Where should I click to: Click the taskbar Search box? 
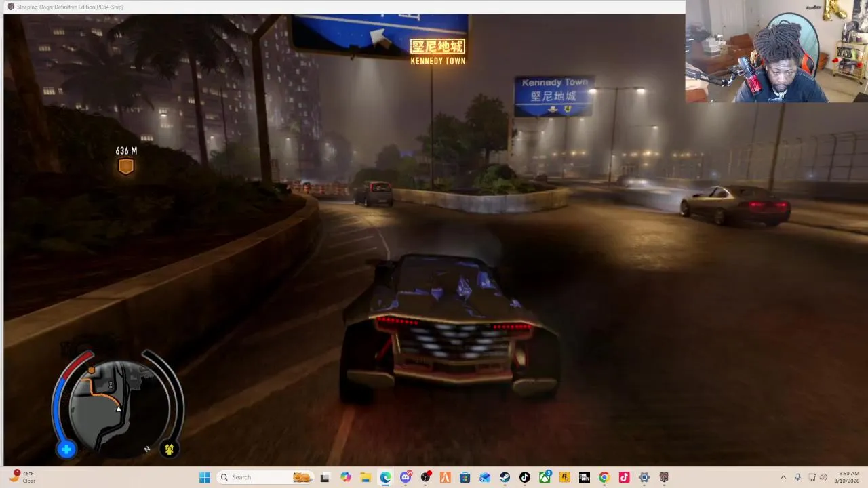(266, 477)
